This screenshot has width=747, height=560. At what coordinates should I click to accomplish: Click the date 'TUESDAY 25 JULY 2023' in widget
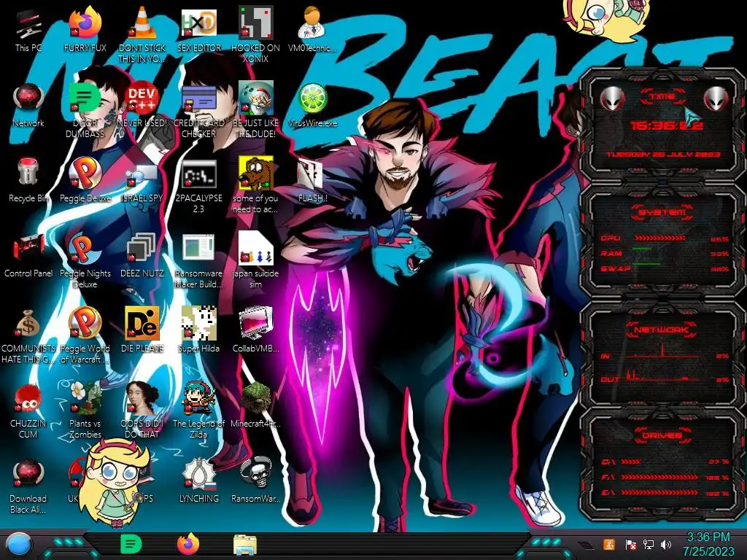click(x=662, y=155)
